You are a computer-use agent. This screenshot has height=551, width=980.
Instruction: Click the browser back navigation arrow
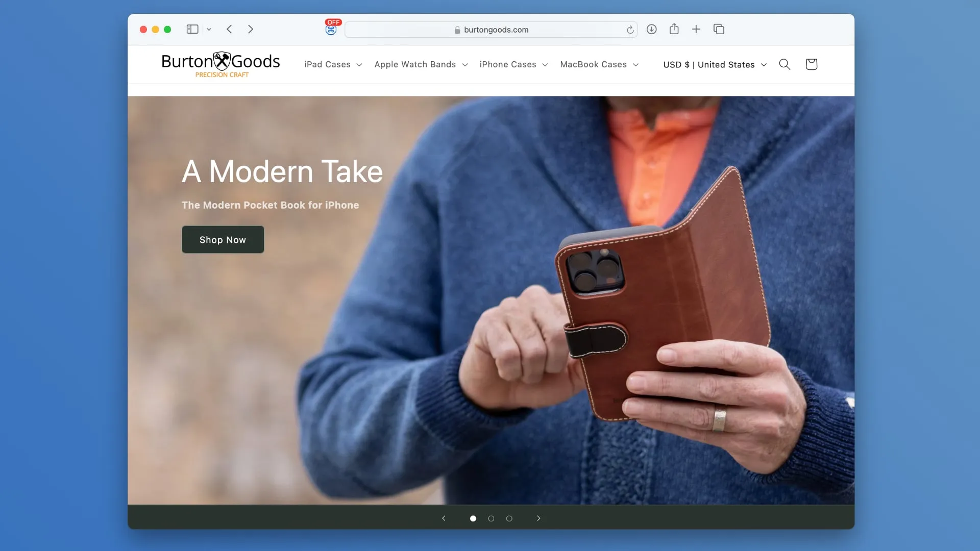coord(229,29)
